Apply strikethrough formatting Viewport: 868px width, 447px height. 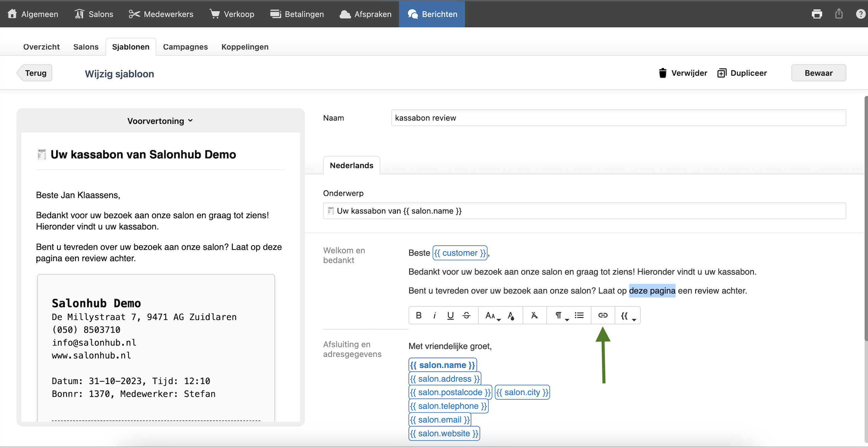click(x=466, y=315)
